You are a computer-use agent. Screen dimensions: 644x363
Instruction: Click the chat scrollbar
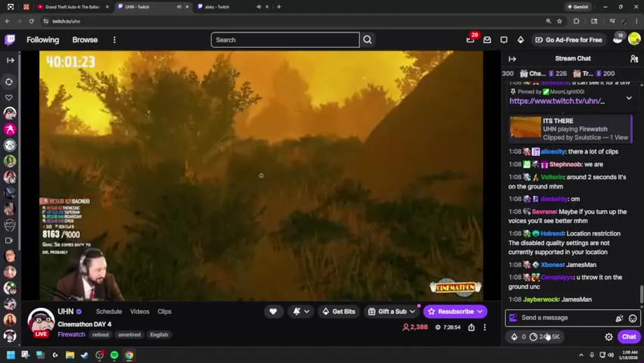[x=641, y=293]
